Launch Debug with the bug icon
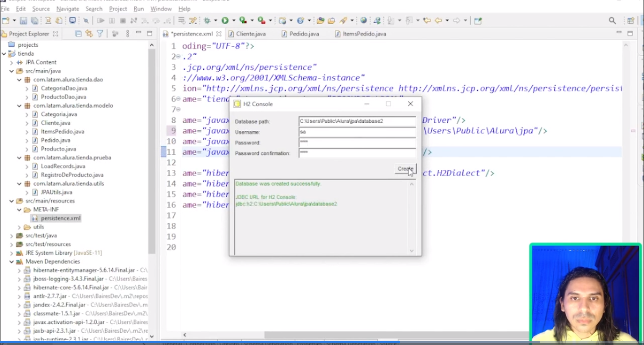This screenshot has height=345, width=644. (207, 21)
